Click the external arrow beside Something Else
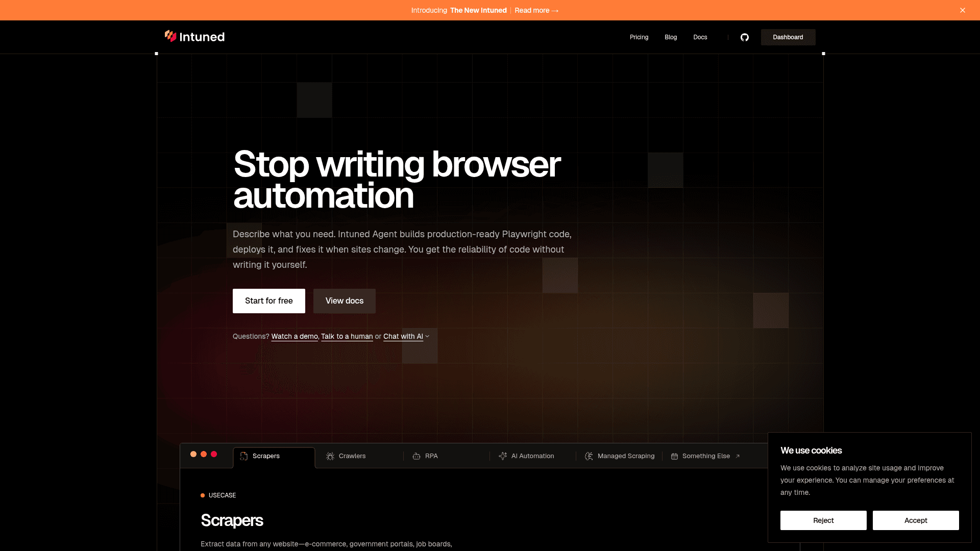The width and height of the screenshot is (980, 551). point(738,456)
